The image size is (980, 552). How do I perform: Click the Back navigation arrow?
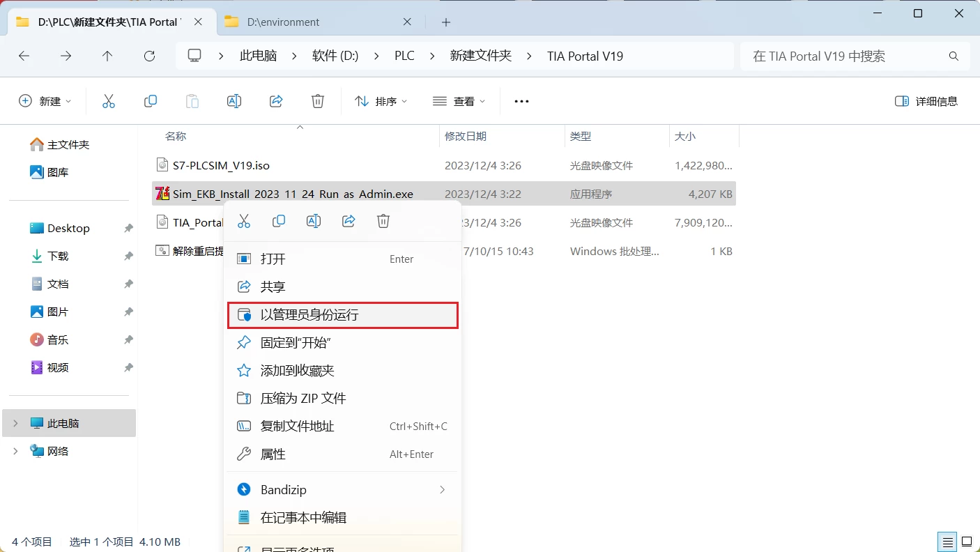[x=24, y=56]
